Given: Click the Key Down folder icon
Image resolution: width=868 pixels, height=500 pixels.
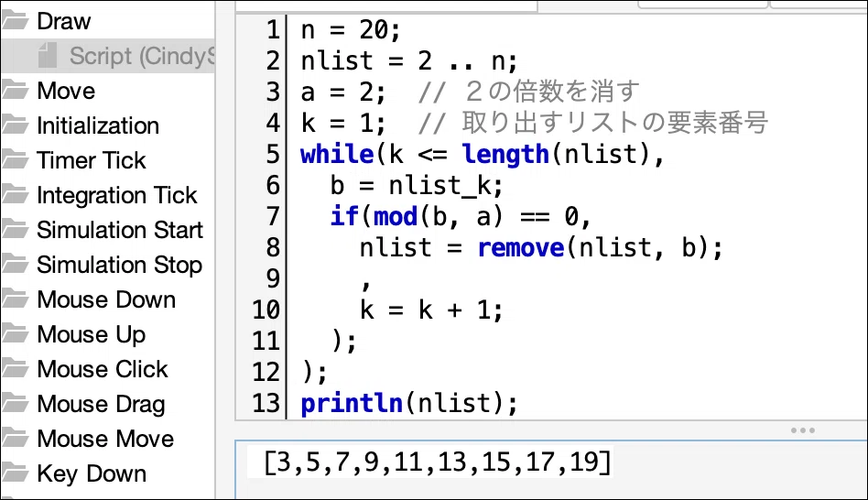Looking at the screenshot, I should pyautogui.click(x=15, y=474).
